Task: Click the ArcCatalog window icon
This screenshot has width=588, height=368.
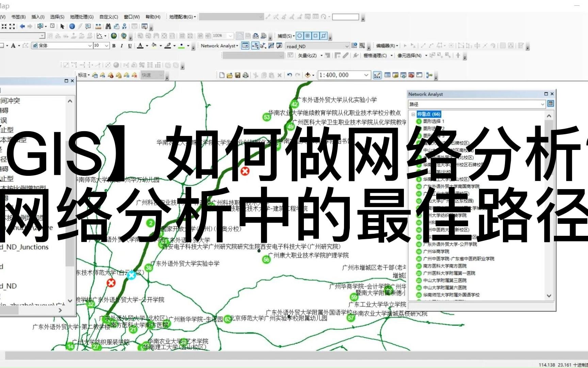Action: [403, 75]
